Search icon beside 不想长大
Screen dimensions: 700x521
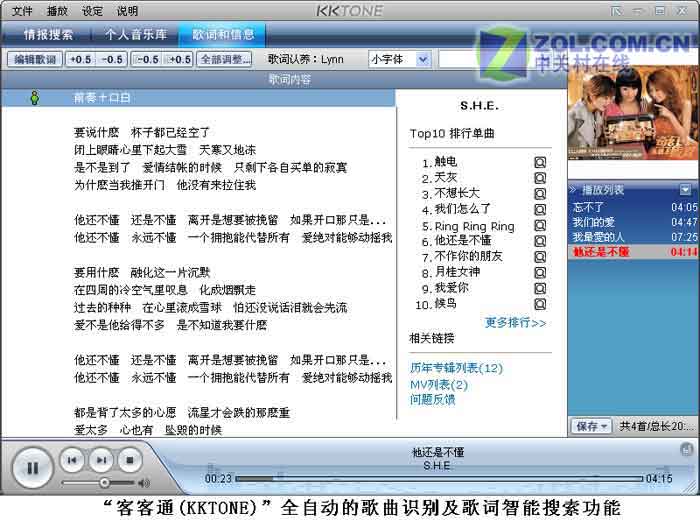[x=540, y=194]
